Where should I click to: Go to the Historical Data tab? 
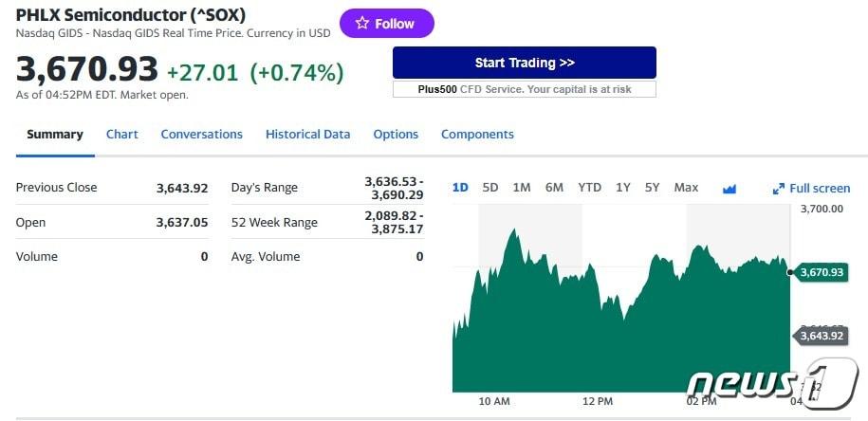[307, 135]
